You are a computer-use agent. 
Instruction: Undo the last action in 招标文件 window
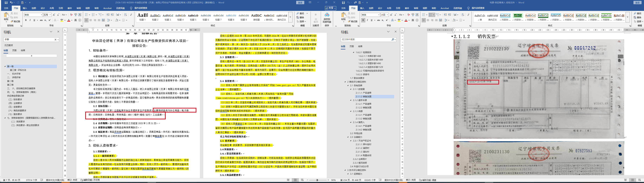point(11,2)
